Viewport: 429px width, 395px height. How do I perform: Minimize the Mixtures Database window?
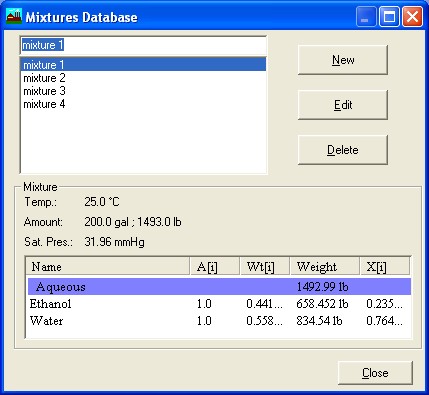[x=366, y=17]
